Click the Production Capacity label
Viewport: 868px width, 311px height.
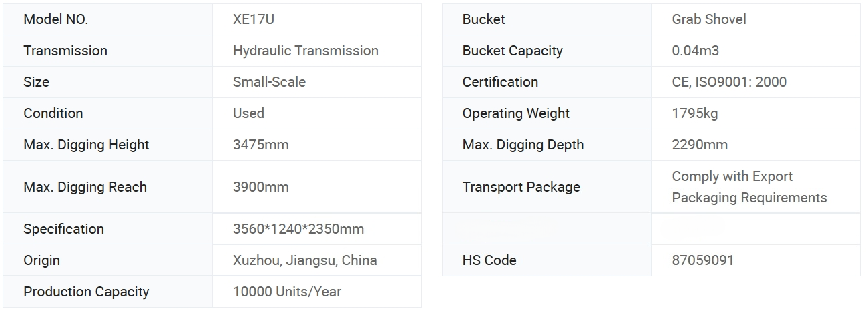86,292
